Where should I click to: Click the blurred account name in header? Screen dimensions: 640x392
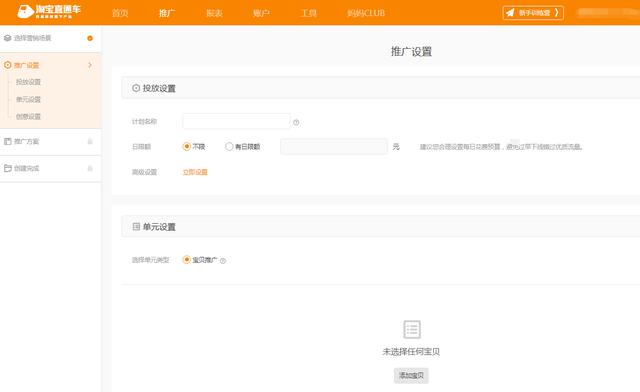(x=608, y=13)
